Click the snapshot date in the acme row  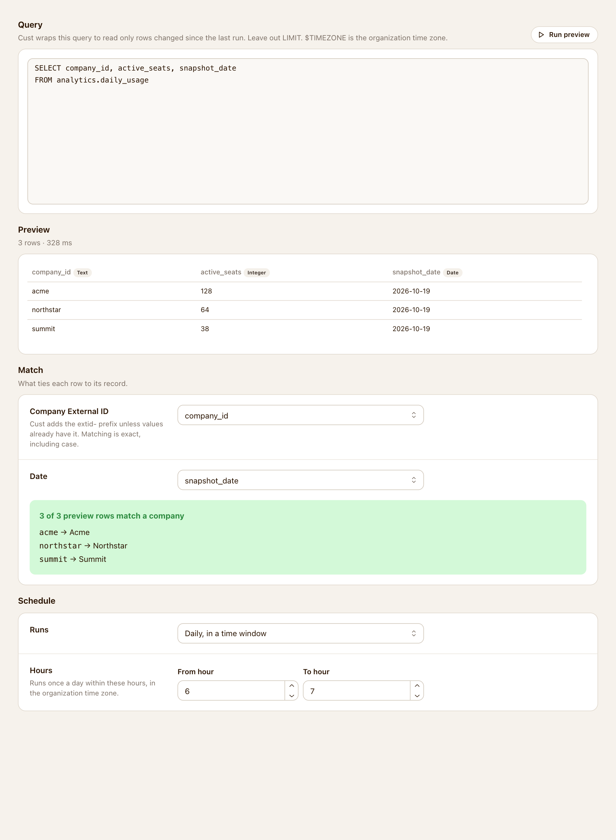[411, 291]
